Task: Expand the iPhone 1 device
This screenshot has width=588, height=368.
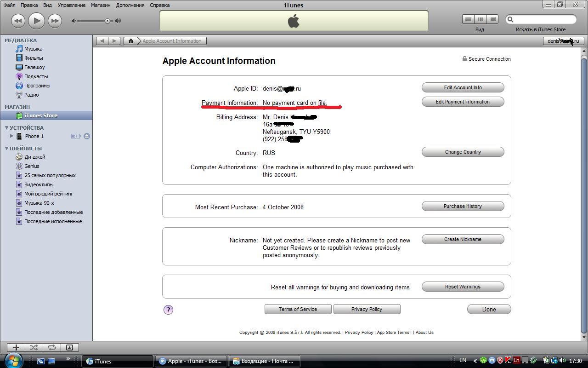Action: click(11, 136)
